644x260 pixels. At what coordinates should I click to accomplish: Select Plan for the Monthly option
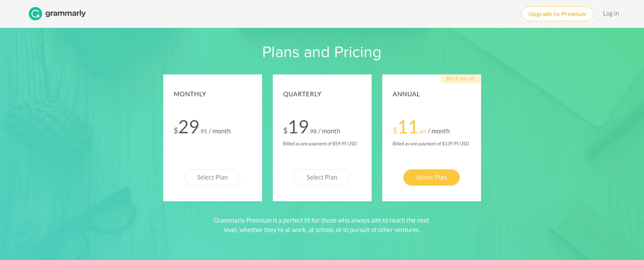click(x=212, y=177)
